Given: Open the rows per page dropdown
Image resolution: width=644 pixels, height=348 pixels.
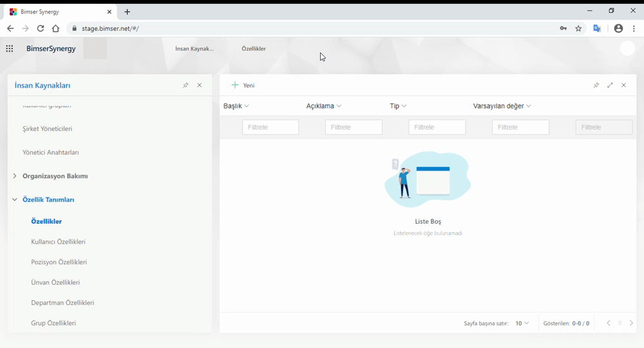Looking at the screenshot, I should point(522,324).
